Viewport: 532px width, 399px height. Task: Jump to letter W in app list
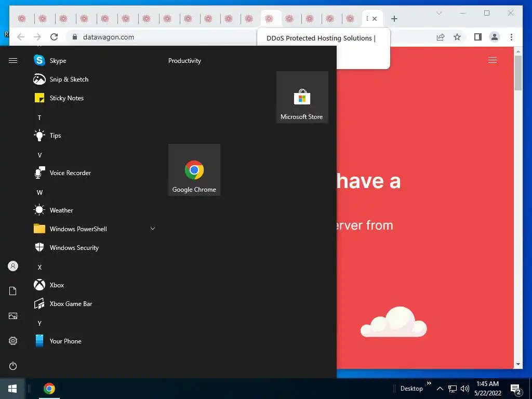pyautogui.click(x=39, y=192)
